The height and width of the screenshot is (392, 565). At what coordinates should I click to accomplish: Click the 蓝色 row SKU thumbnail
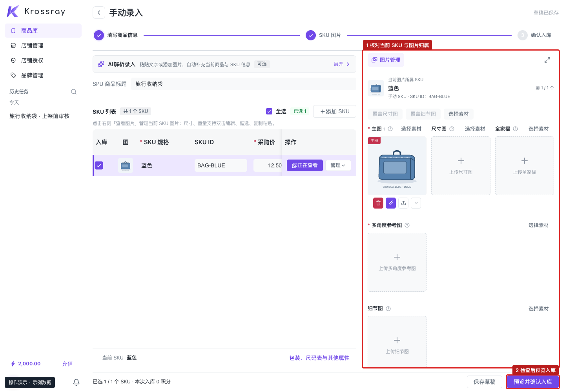tap(126, 165)
